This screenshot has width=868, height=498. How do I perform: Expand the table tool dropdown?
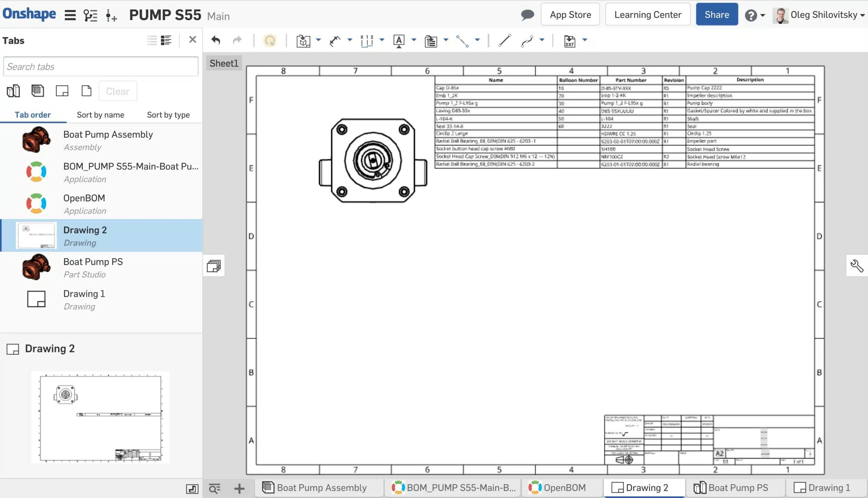446,40
